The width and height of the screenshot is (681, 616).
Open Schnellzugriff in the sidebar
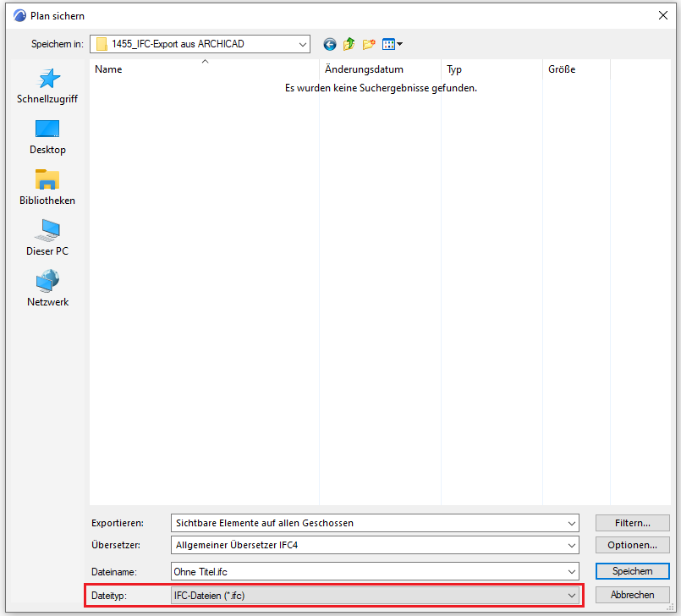47,86
